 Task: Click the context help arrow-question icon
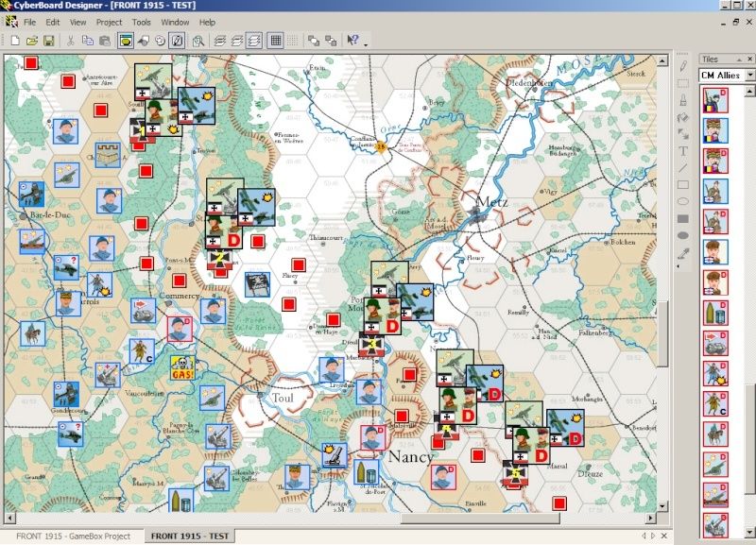click(352, 41)
